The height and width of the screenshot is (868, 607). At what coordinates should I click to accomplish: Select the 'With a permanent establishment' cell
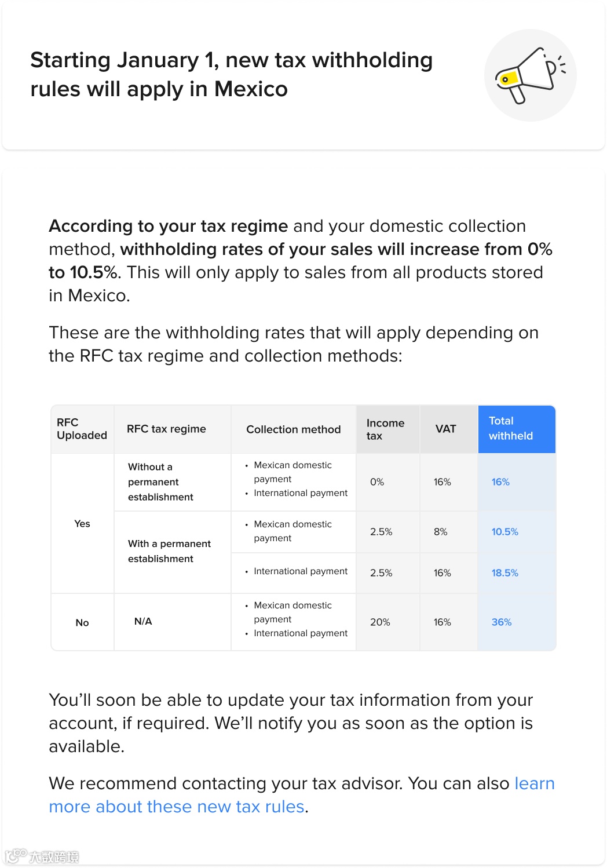click(x=169, y=551)
